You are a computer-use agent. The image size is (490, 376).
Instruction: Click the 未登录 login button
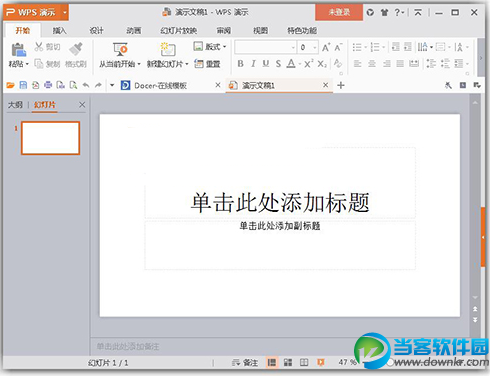(x=339, y=12)
